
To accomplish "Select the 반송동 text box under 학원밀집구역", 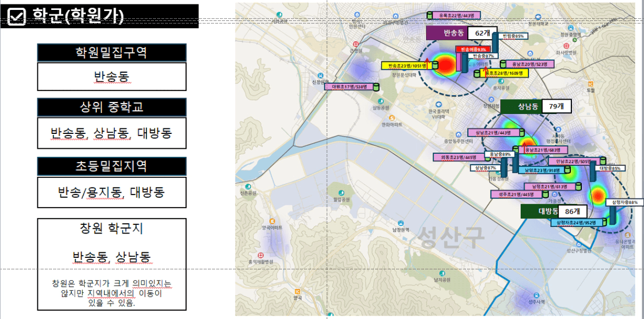I will point(112,77).
